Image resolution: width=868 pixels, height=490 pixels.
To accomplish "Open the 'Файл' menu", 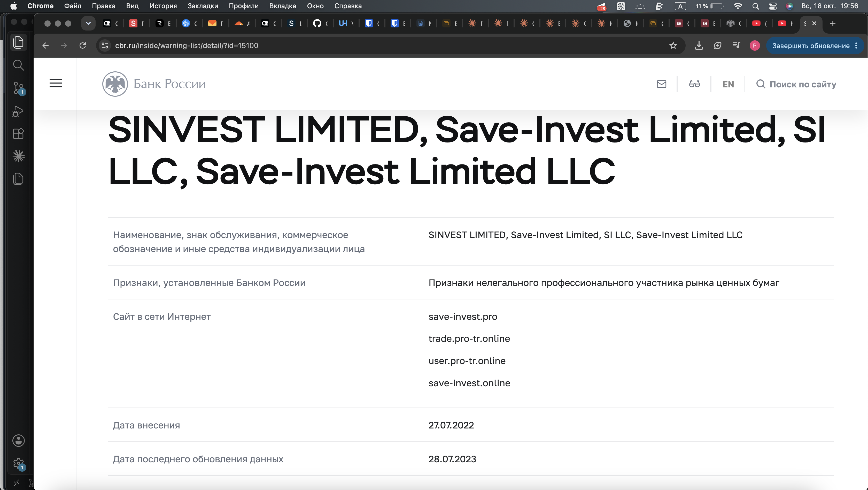I will click(73, 6).
